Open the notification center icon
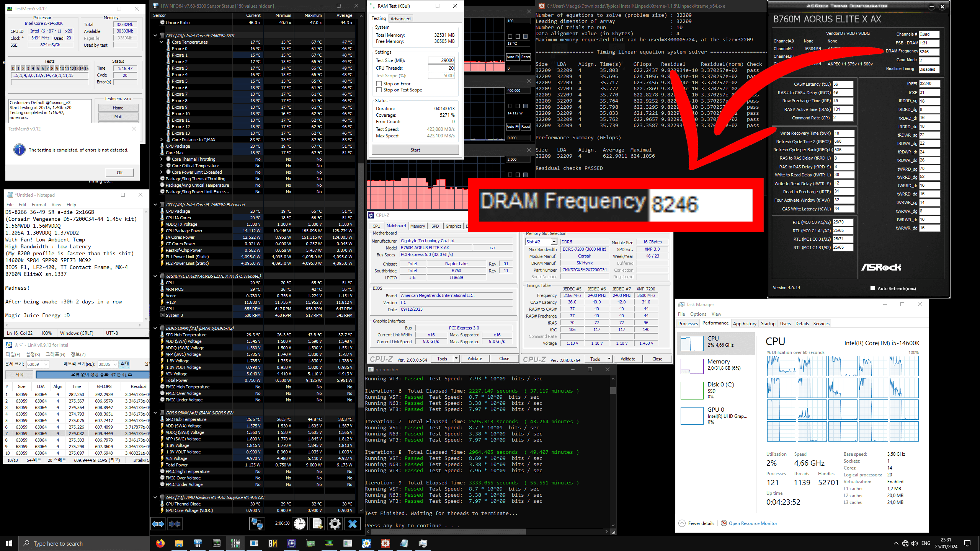This screenshot has height=551, width=980. point(967,543)
